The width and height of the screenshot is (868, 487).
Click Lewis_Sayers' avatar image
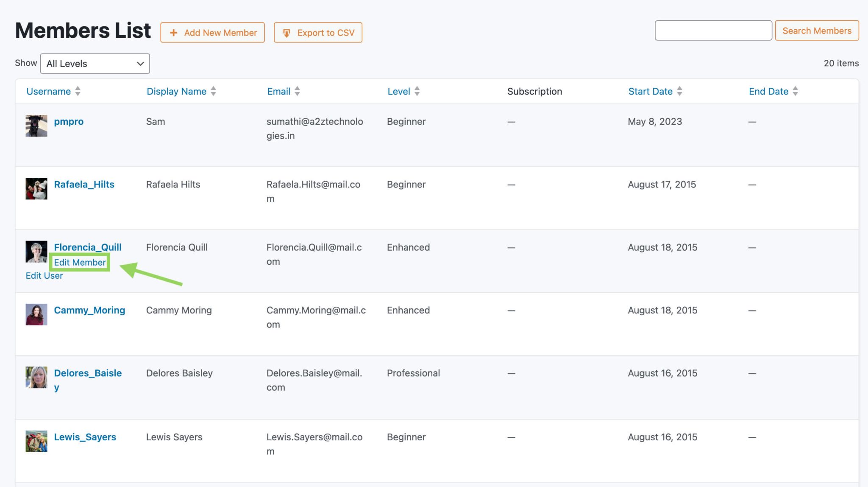36,441
